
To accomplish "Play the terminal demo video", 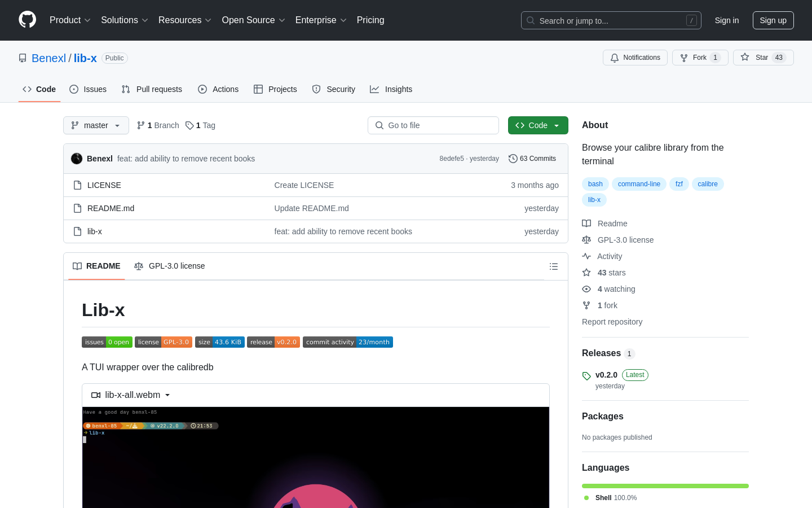I will coord(316,457).
